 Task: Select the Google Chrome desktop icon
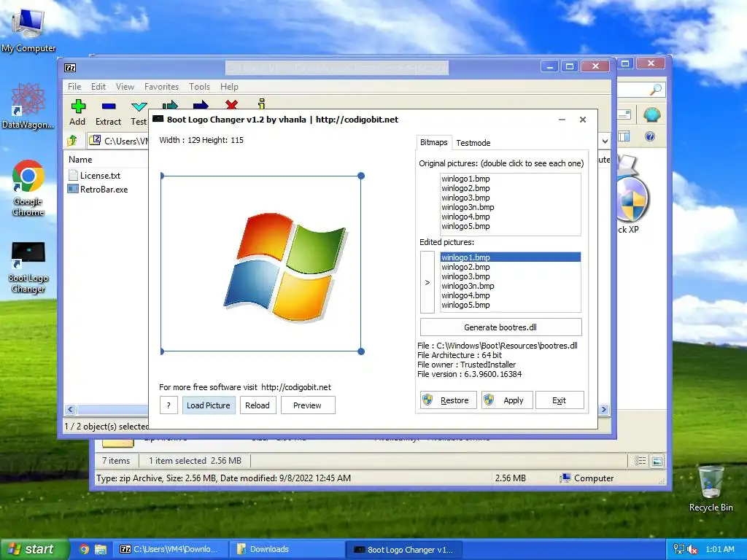tap(28, 188)
